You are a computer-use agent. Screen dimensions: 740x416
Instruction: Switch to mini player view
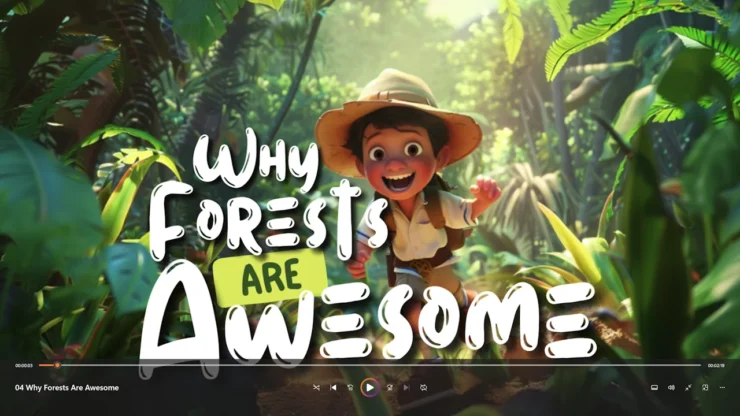(705, 388)
